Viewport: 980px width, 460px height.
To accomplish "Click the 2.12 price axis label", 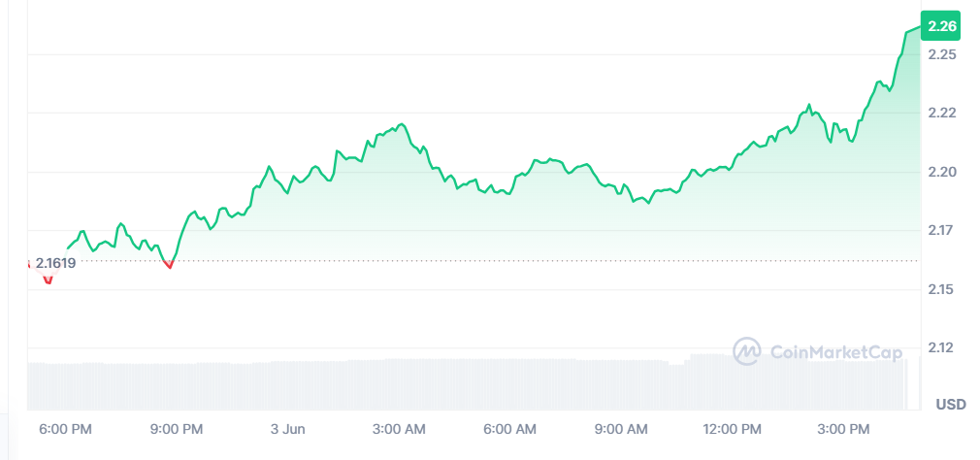I will point(942,348).
